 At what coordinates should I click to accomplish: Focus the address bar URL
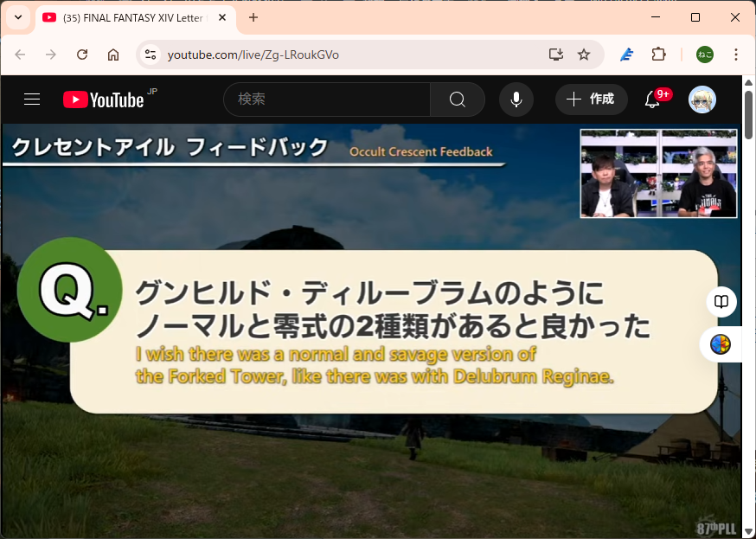coord(253,55)
